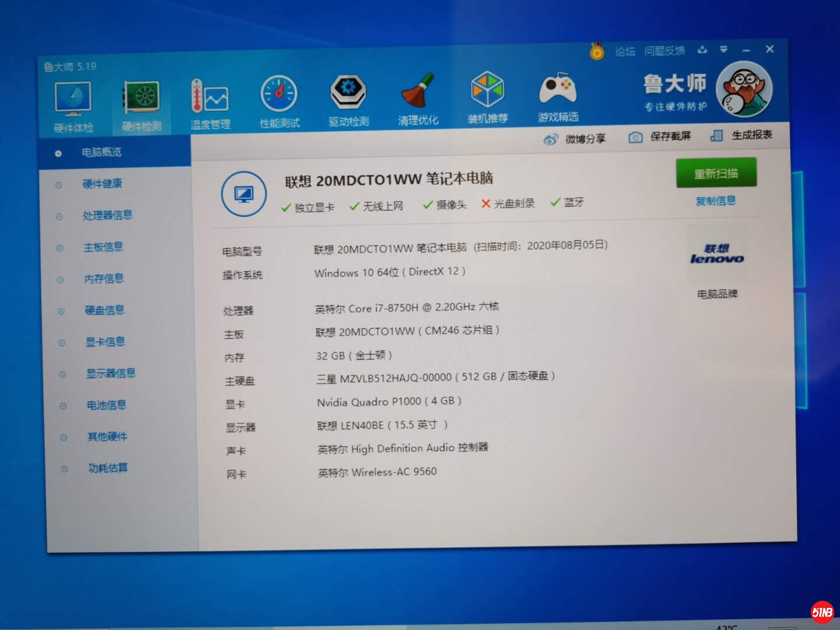Select the 硬件检测 hardware detection icon
The height and width of the screenshot is (630, 840).
point(142,99)
